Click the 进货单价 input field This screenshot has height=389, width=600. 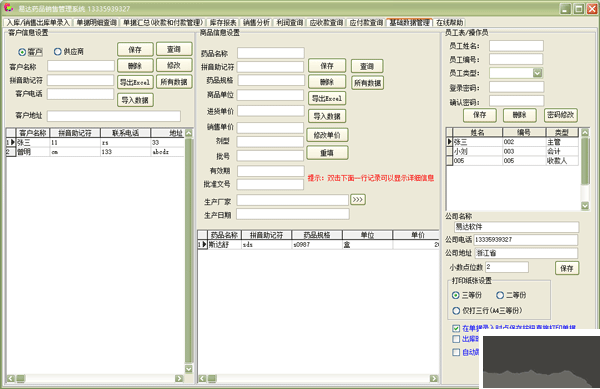pyautogui.click(x=271, y=111)
